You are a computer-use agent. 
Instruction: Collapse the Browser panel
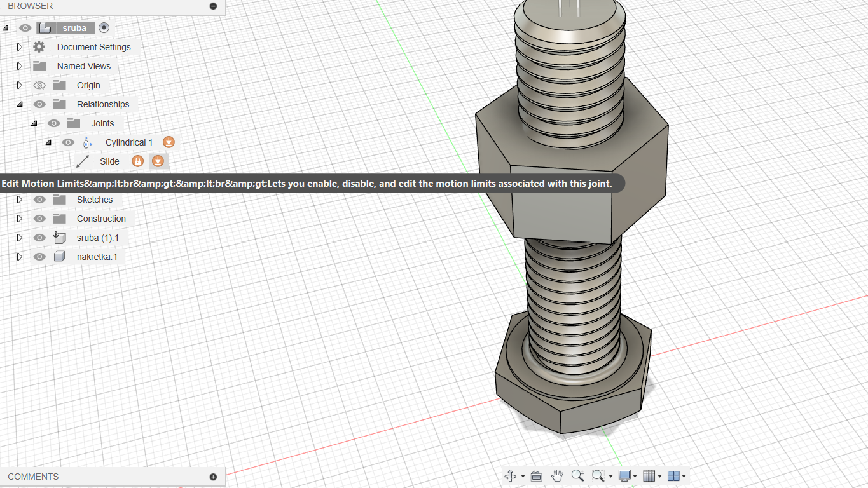[x=213, y=6]
